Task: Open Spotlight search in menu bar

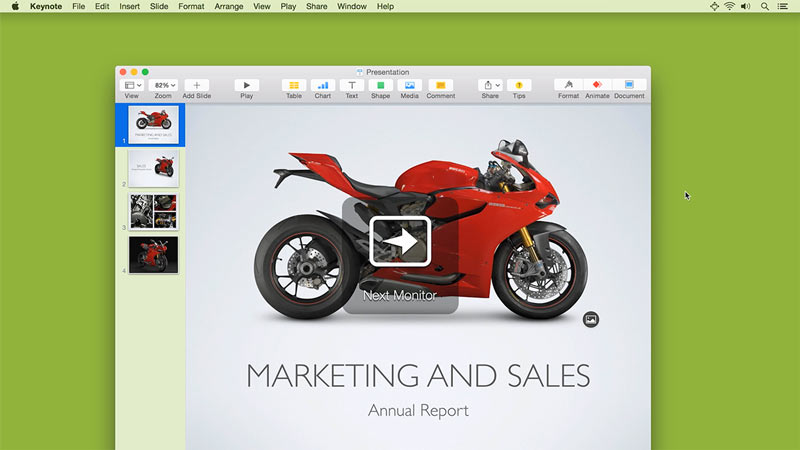Action: [x=764, y=6]
